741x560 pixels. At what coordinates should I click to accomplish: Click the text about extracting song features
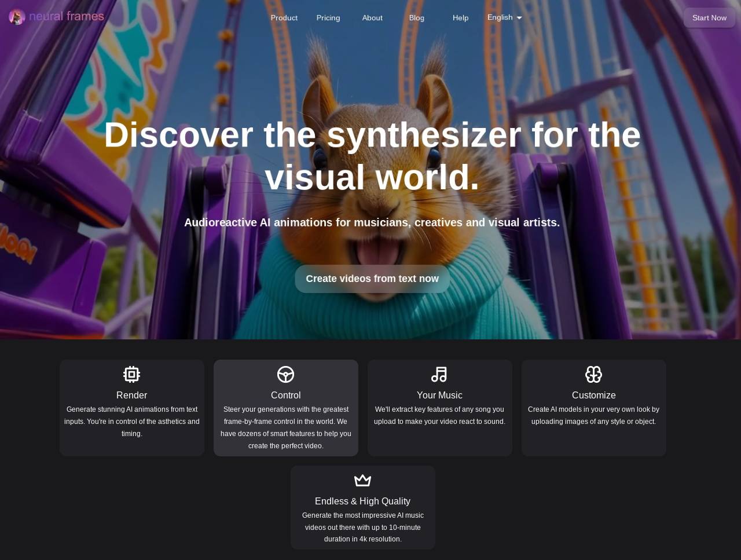point(439,415)
